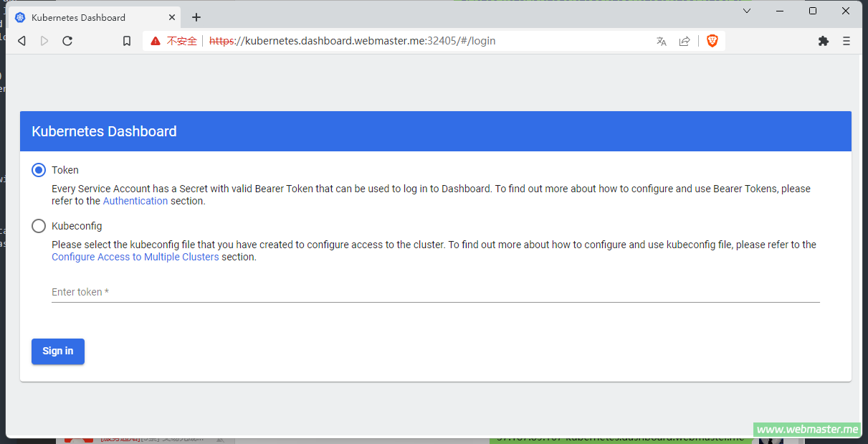Screen dimensions: 868x444
Task: Open the Brave Shields lion icon
Action: click(x=712, y=41)
